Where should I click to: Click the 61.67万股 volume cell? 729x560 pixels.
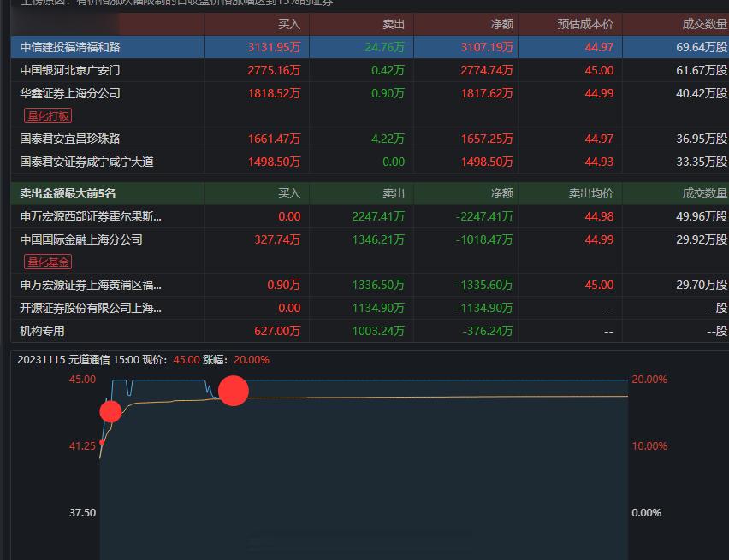pyautogui.click(x=702, y=70)
